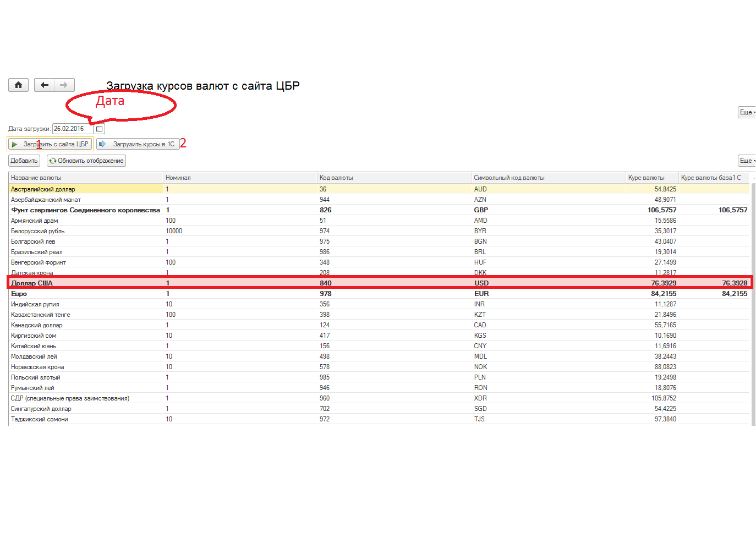
Task: Select the 'Молдавский лей' row
Action: tap(379, 356)
